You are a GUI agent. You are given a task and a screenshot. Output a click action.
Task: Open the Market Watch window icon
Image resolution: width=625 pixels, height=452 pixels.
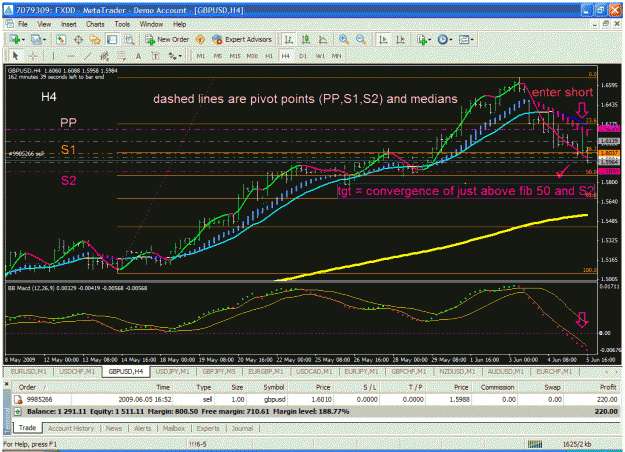(x=61, y=39)
